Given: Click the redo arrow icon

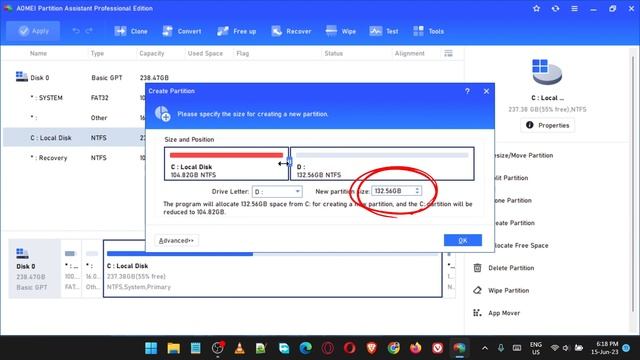Looking at the screenshot, I should tap(89, 31).
